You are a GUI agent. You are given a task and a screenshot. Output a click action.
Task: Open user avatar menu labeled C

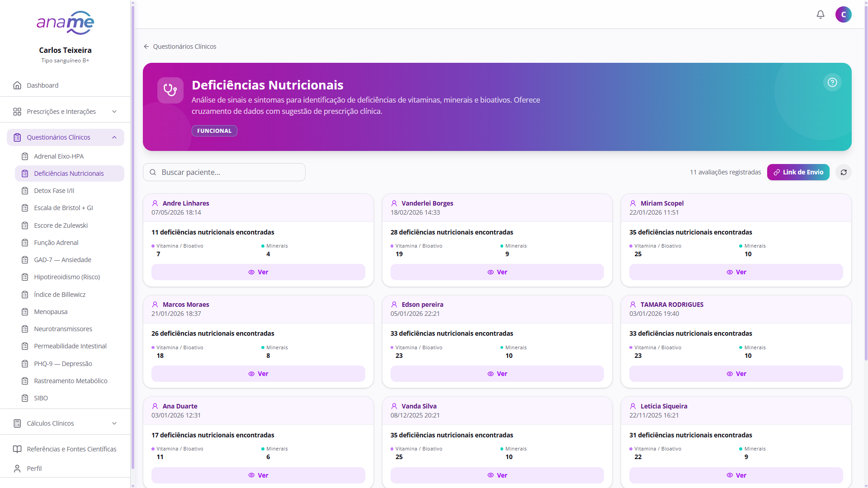coord(844,14)
